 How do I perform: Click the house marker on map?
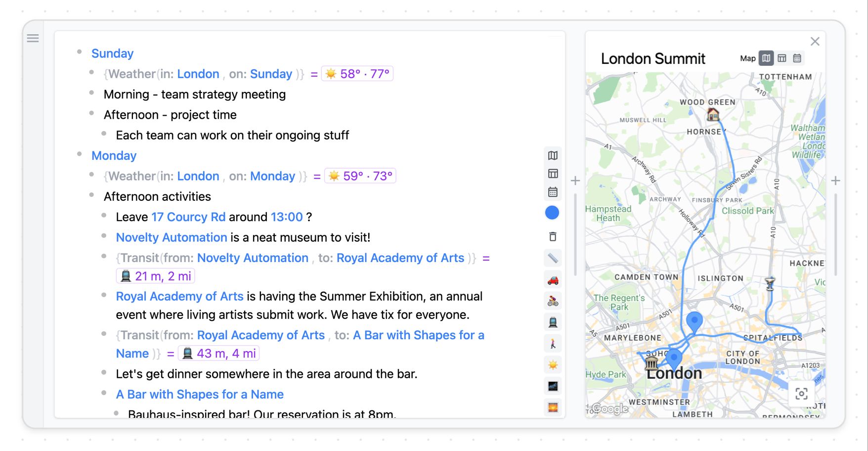(713, 115)
